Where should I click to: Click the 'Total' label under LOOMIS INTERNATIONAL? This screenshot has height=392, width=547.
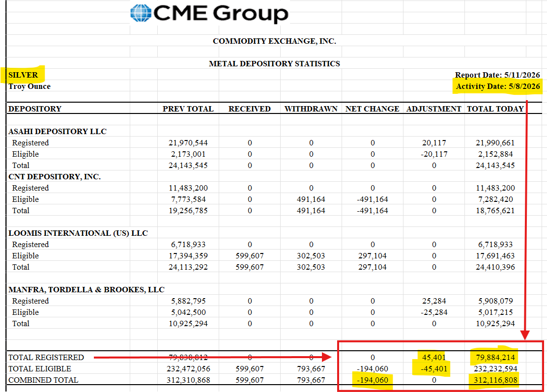[21, 267]
